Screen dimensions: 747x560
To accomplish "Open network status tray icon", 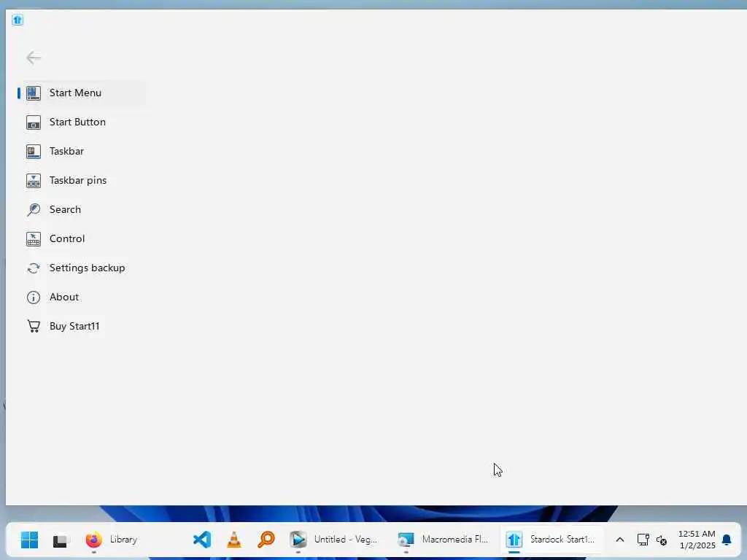I will [x=643, y=540].
